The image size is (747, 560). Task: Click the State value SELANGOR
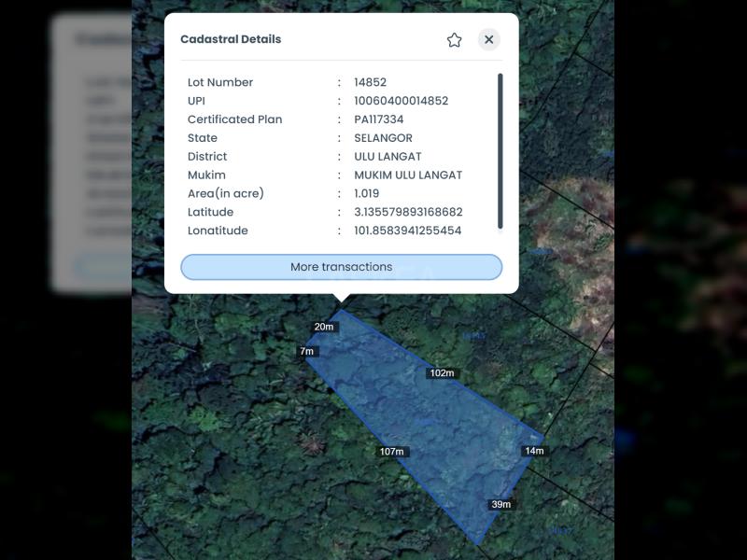[x=383, y=138]
